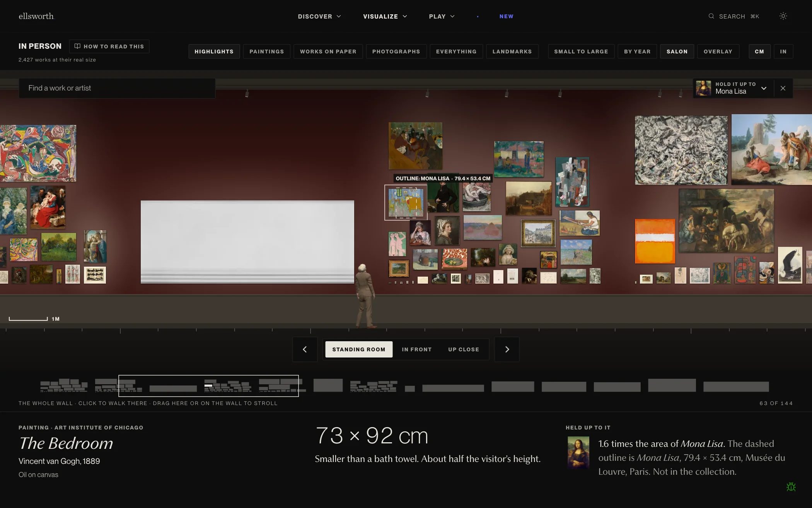Screen dimensions: 812x508
Task: Open How To Read This guide
Action: point(109,46)
